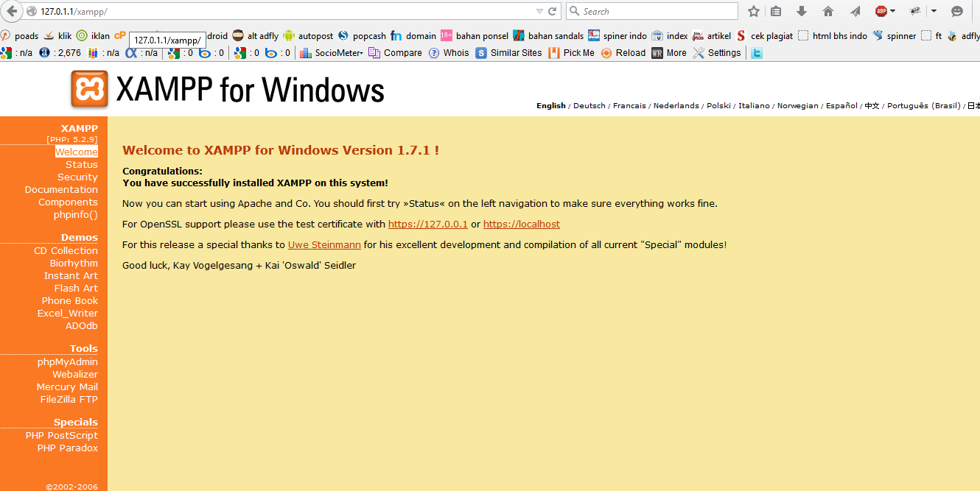Switch language to Deutsch

(589, 106)
